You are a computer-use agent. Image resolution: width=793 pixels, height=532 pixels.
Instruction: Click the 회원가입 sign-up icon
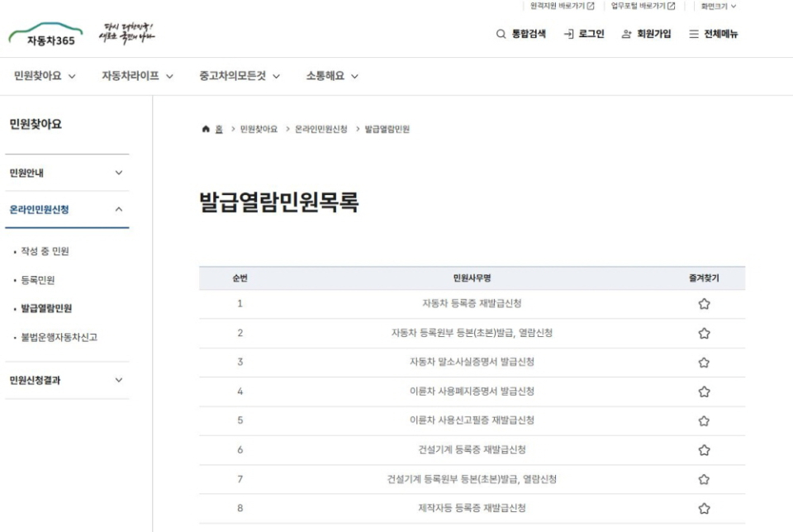click(627, 34)
